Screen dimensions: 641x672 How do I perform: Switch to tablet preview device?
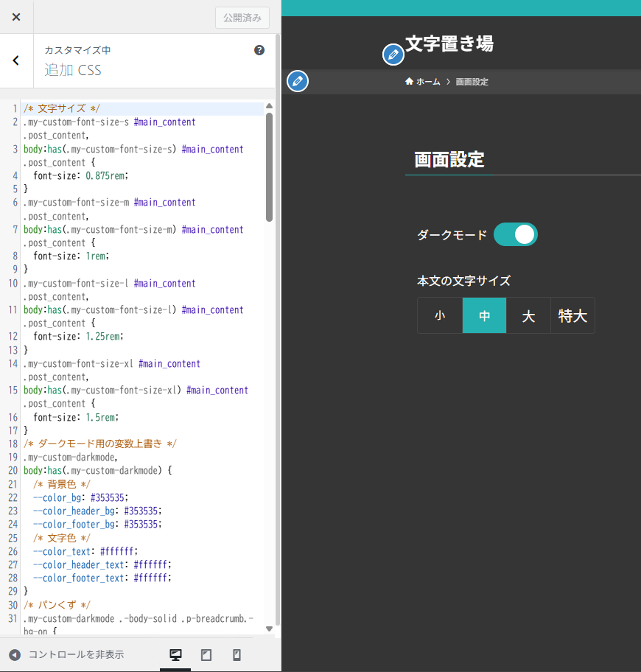point(206,655)
